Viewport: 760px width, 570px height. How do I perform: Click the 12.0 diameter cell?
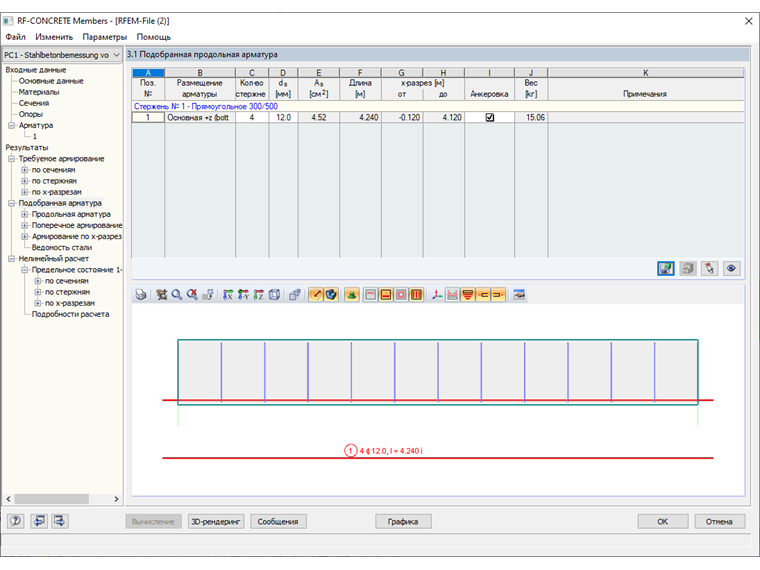(x=284, y=117)
